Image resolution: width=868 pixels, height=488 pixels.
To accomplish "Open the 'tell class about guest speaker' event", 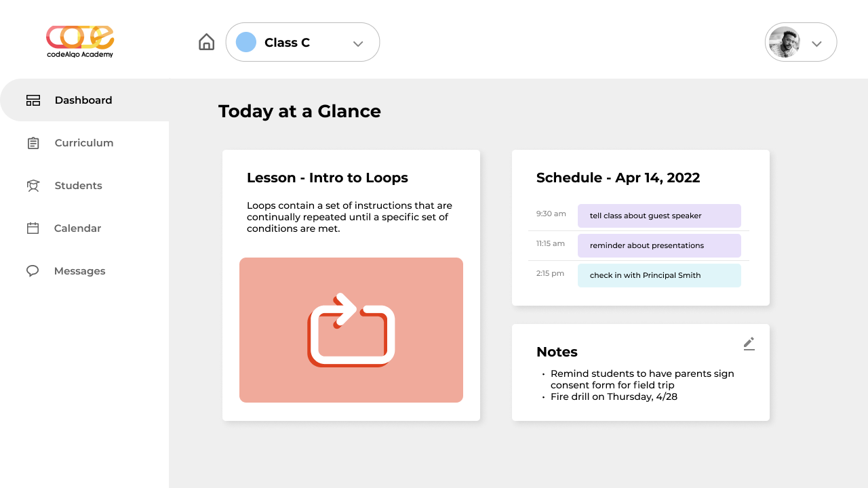I will coord(659,216).
